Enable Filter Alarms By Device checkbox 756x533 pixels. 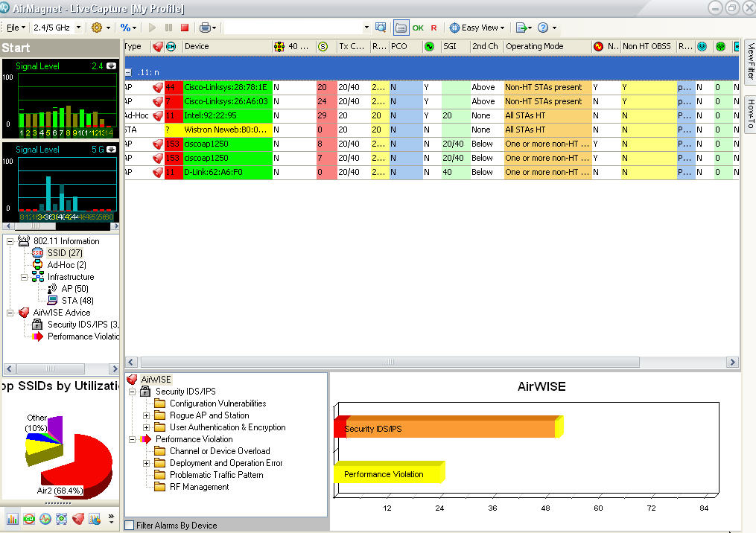129,526
